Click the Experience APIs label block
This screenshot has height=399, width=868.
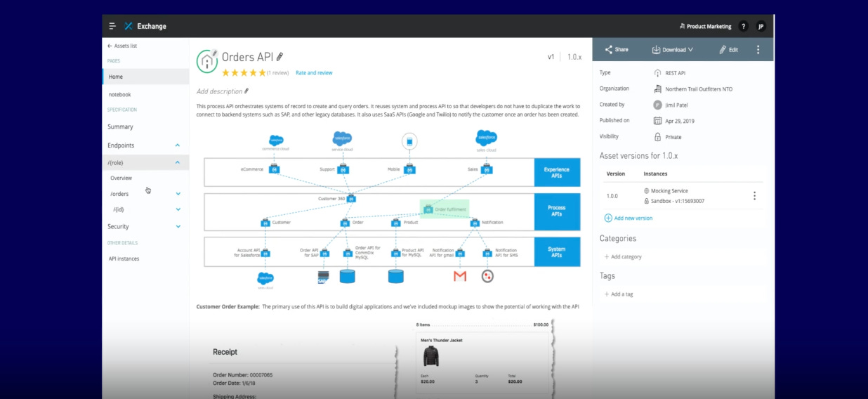tap(557, 172)
